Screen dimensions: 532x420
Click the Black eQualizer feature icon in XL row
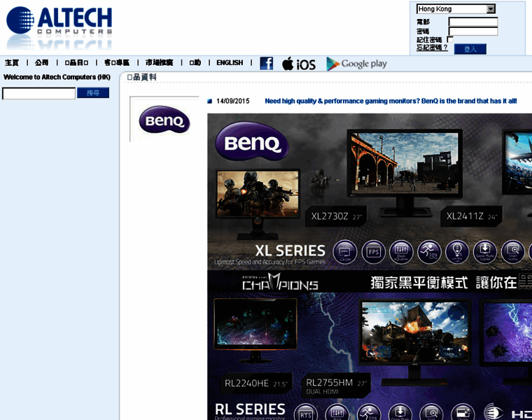tap(401, 252)
